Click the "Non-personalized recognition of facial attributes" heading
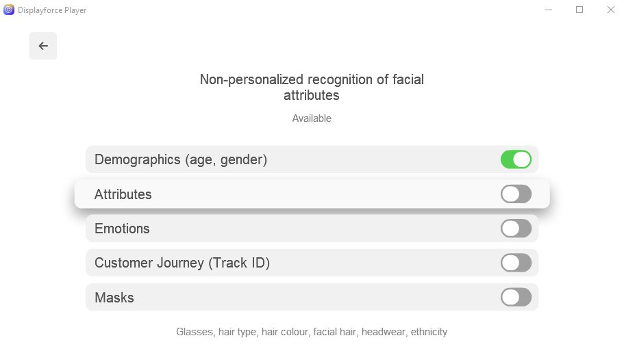Screen dimensions: 624x364 312,87
